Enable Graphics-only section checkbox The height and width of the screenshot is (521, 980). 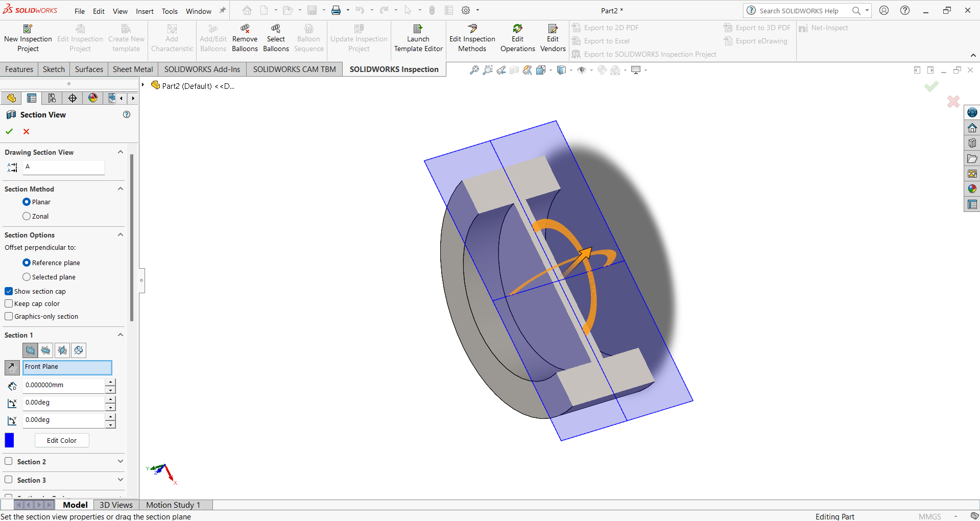pyautogui.click(x=9, y=317)
